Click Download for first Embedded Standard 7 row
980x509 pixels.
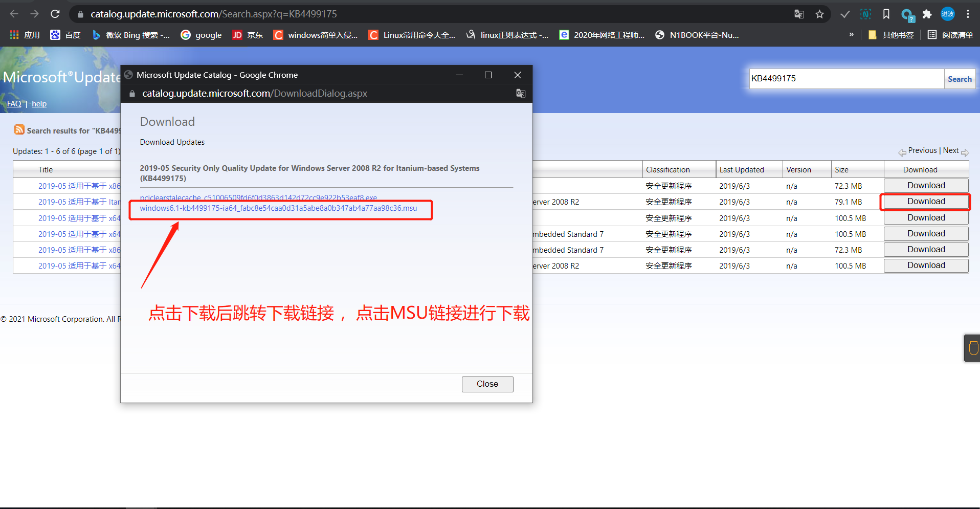click(926, 233)
